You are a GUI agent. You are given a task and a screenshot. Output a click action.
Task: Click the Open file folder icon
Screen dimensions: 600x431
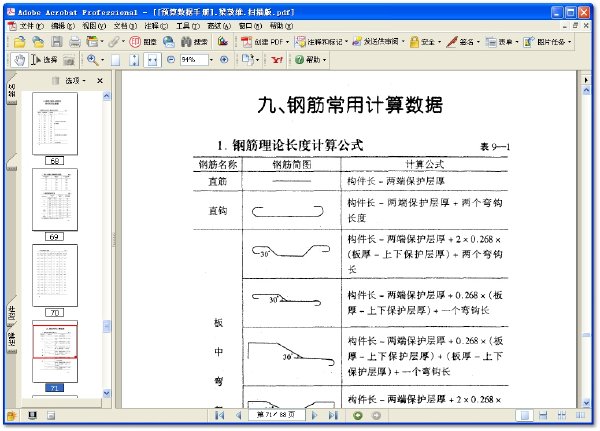click(19, 42)
